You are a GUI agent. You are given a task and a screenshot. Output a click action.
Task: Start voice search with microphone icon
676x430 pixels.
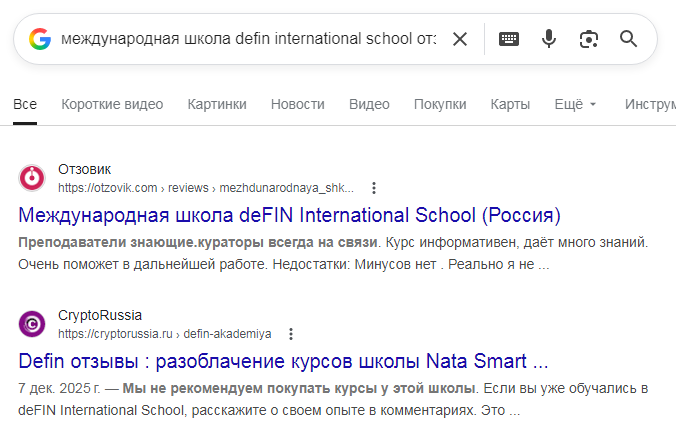[x=549, y=39]
